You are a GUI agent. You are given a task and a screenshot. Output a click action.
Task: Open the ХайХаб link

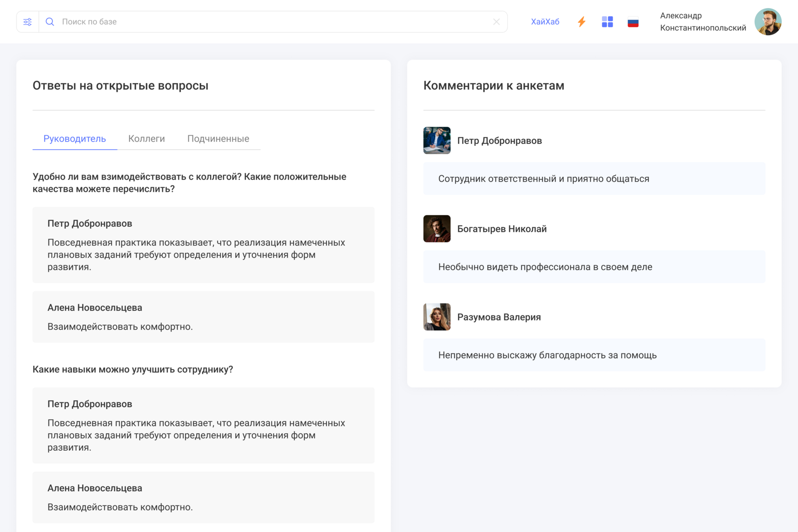coord(545,22)
